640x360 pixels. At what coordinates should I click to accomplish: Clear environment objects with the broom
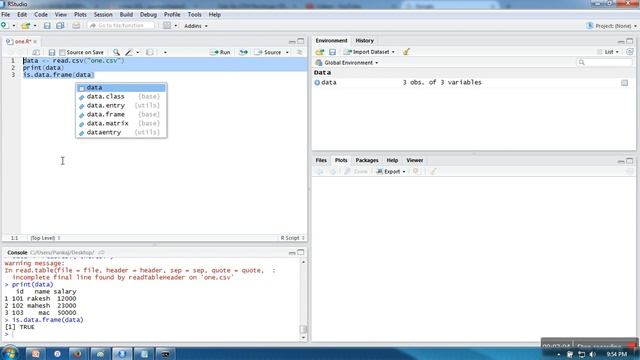pos(406,52)
